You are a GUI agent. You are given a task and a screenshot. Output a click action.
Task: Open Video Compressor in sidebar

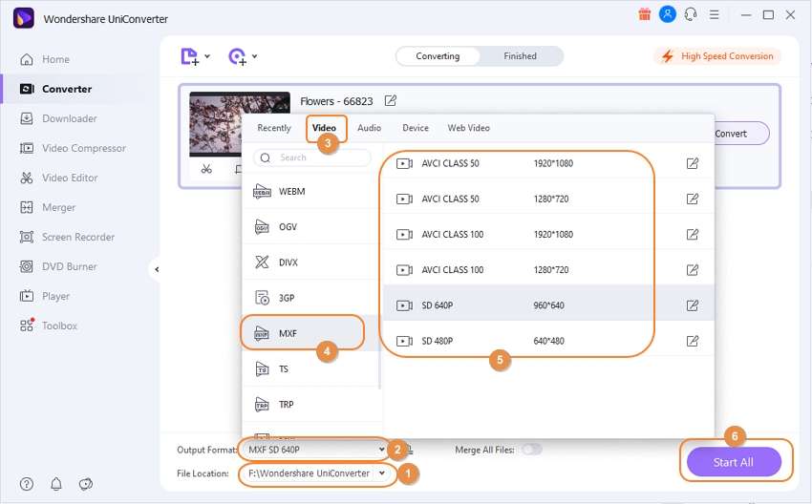pos(73,148)
